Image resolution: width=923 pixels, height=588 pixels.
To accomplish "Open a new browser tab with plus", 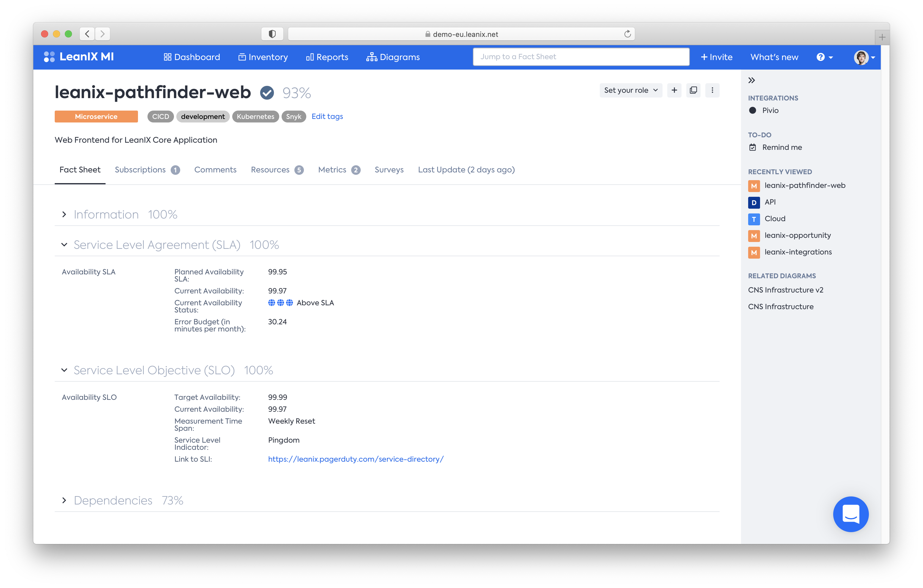I will (x=882, y=37).
